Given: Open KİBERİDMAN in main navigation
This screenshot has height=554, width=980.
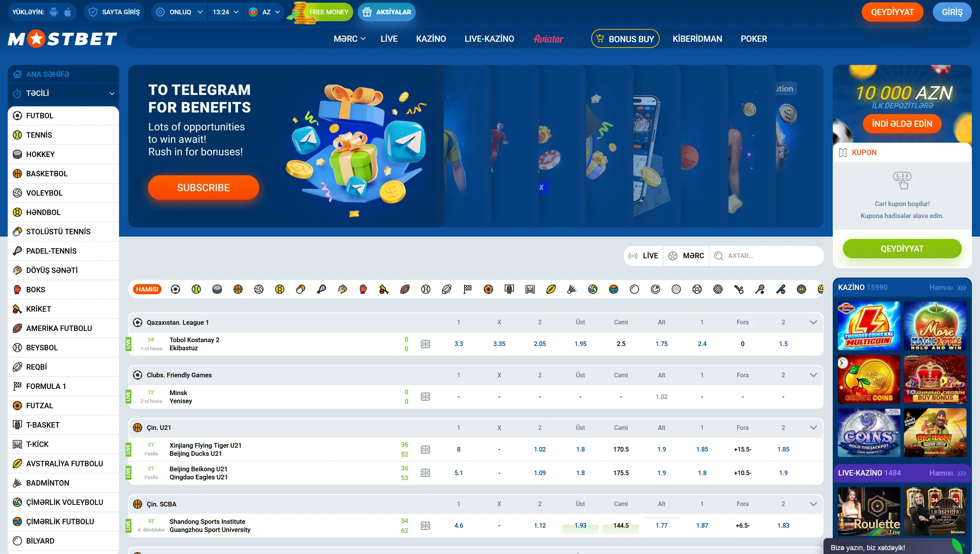Looking at the screenshot, I should coord(697,39).
